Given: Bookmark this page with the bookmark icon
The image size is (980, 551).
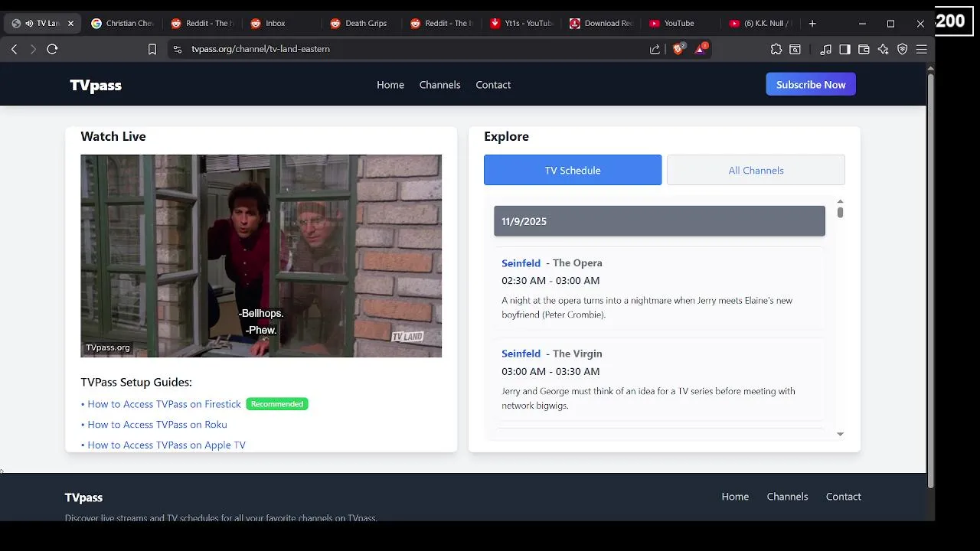Looking at the screenshot, I should pos(152,49).
